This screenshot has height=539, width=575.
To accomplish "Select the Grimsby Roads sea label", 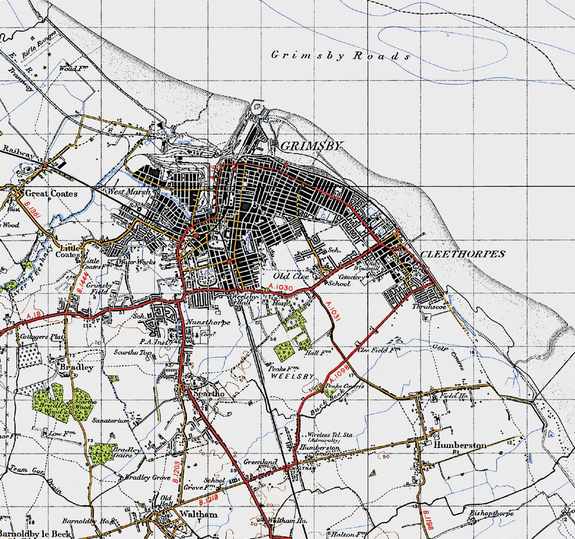I will click(x=341, y=56).
